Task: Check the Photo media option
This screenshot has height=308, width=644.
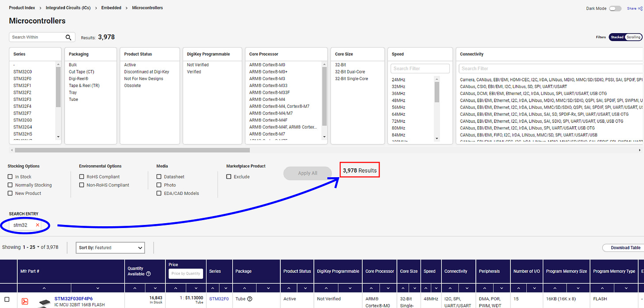Action: point(159,185)
